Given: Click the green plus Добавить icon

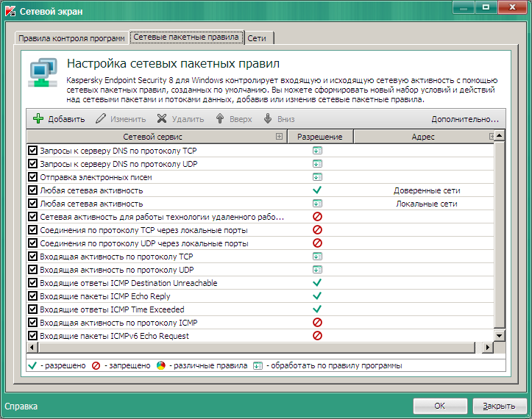Looking at the screenshot, I should click(39, 119).
